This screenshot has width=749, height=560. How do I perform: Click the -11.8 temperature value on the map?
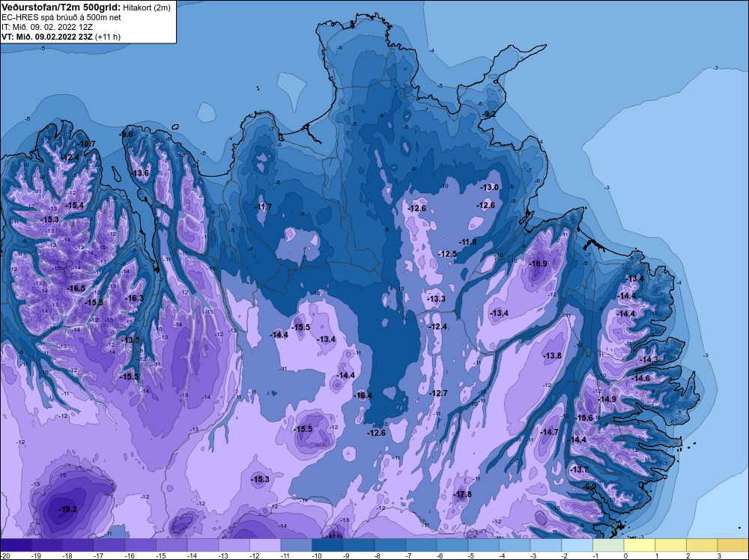(467, 242)
